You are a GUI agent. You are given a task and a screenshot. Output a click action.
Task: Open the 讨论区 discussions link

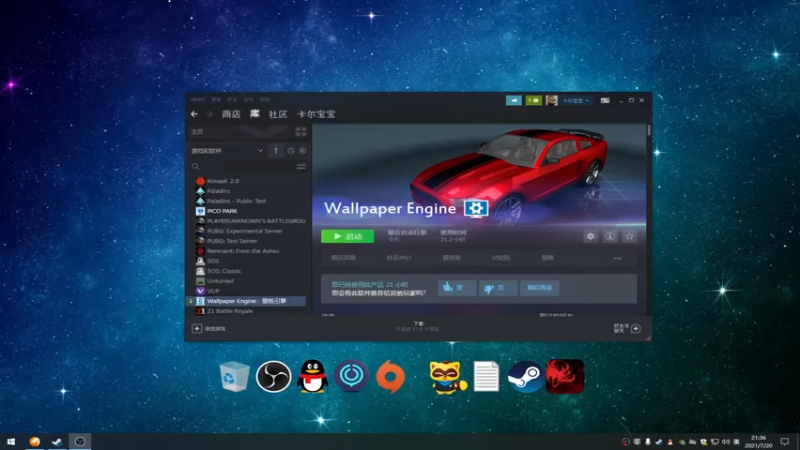tap(501, 258)
